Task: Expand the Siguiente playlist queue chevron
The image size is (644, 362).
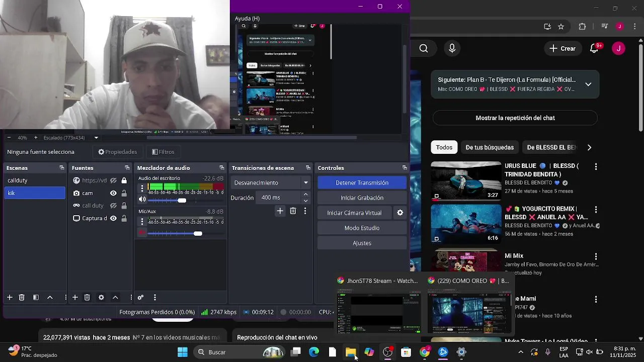Action: 588,84
